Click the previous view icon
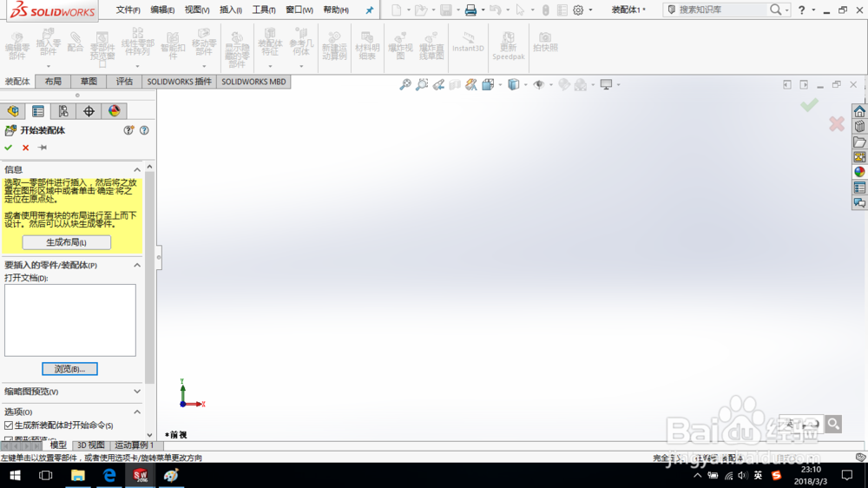 click(x=438, y=85)
